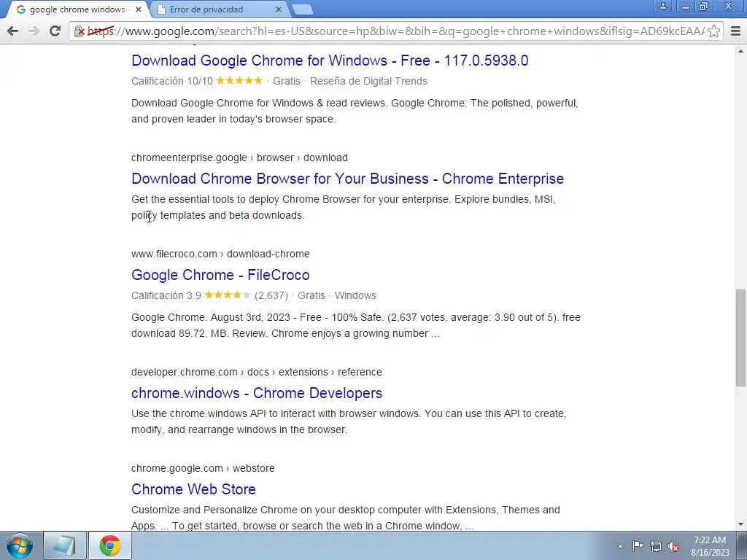Show hidden system tray icons

coord(620,546)
